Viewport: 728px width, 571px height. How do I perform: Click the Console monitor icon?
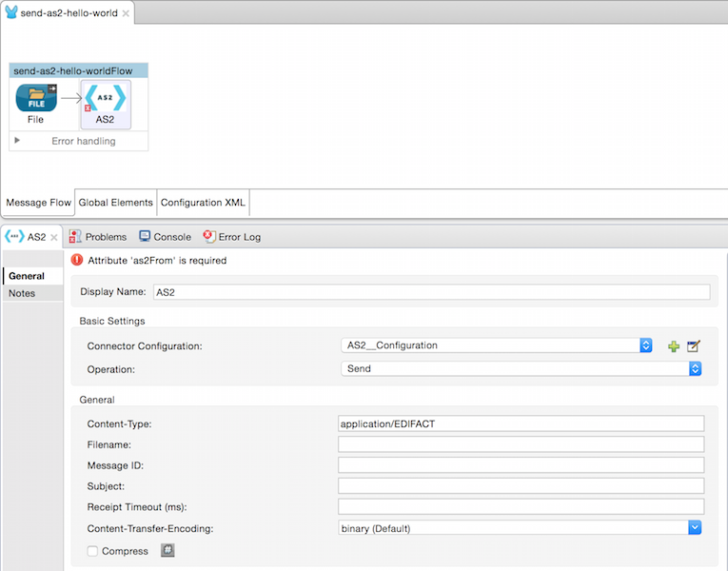tap(145, 236)
